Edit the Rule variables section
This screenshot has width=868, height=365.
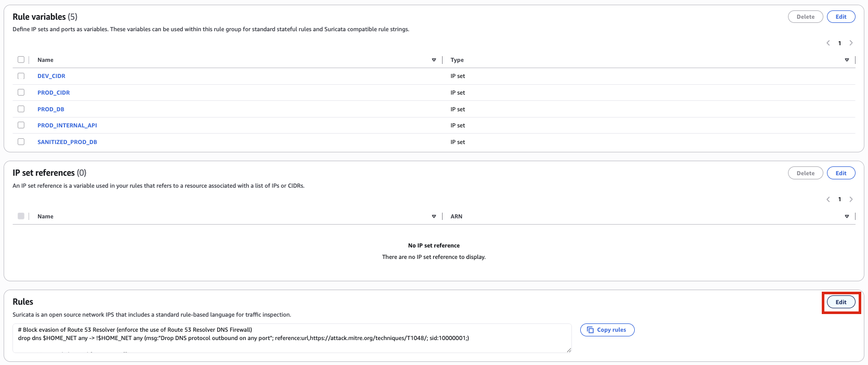840,17
